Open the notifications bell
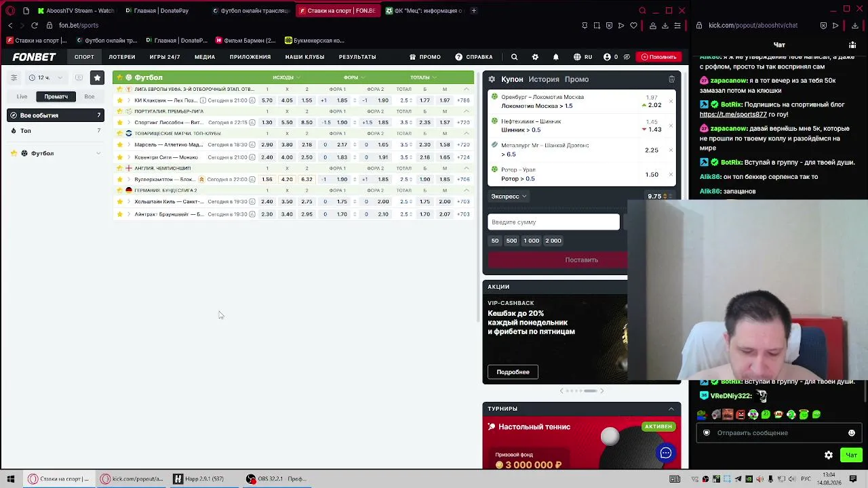868x488 pixels. pos(555,57)
